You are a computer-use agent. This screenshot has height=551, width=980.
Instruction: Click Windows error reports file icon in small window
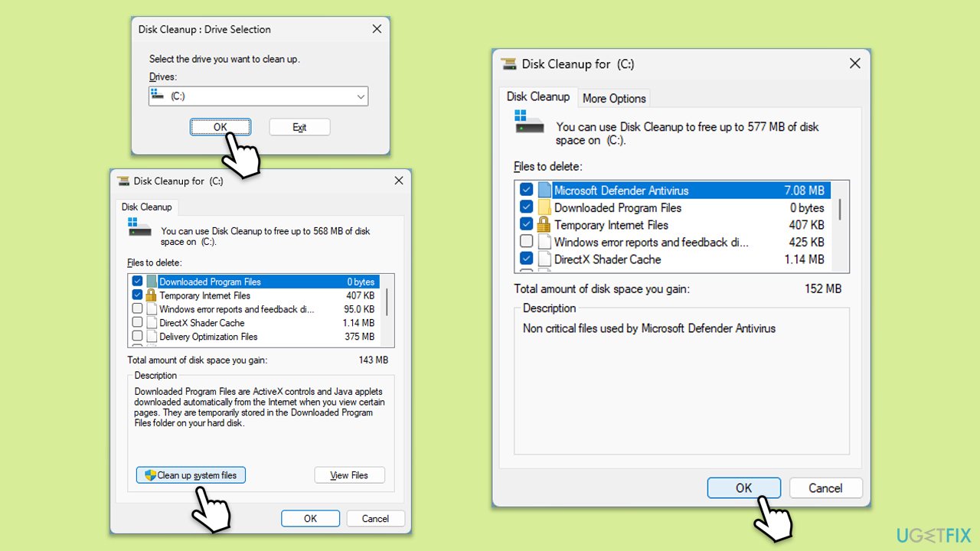152,309
